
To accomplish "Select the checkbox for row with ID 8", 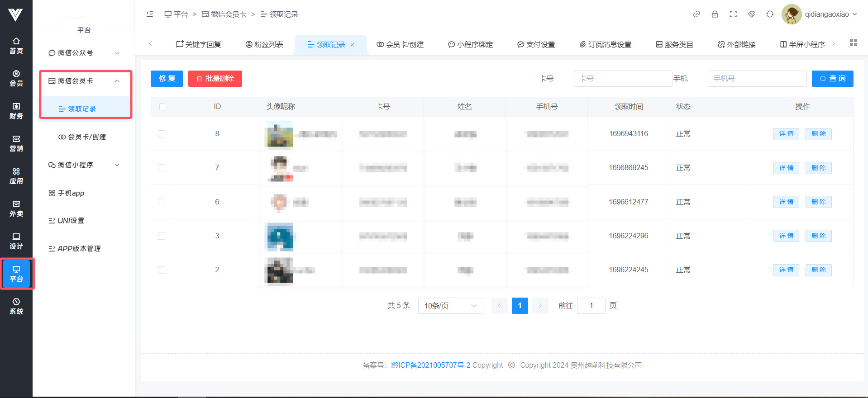I will tap(162, 134).
